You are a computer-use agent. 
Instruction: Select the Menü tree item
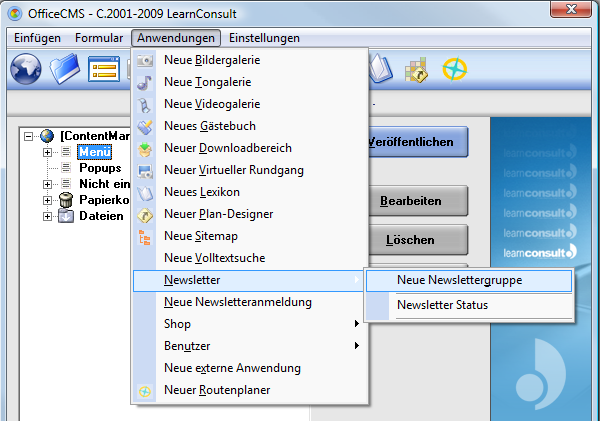[x=95, y=152]
